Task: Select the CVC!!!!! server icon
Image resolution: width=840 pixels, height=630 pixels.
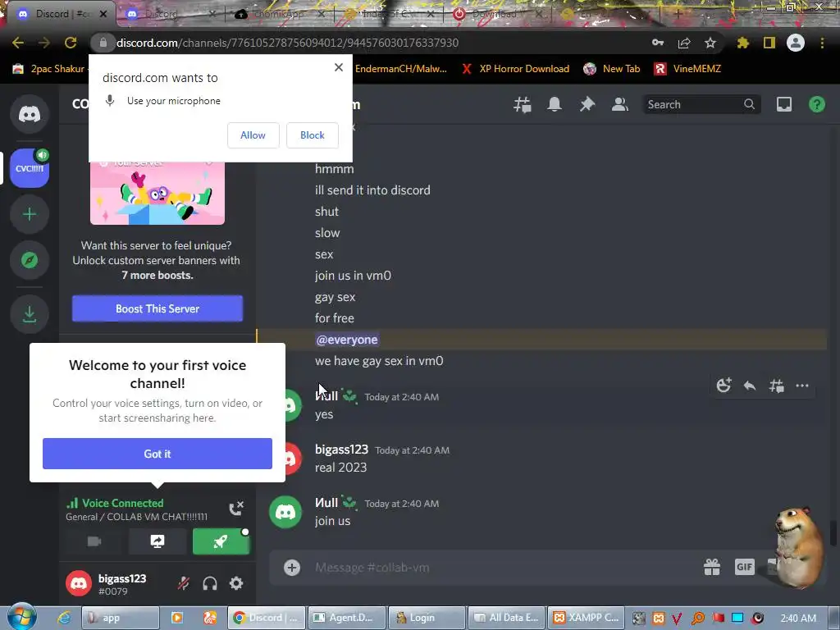Action: (30, 168)
